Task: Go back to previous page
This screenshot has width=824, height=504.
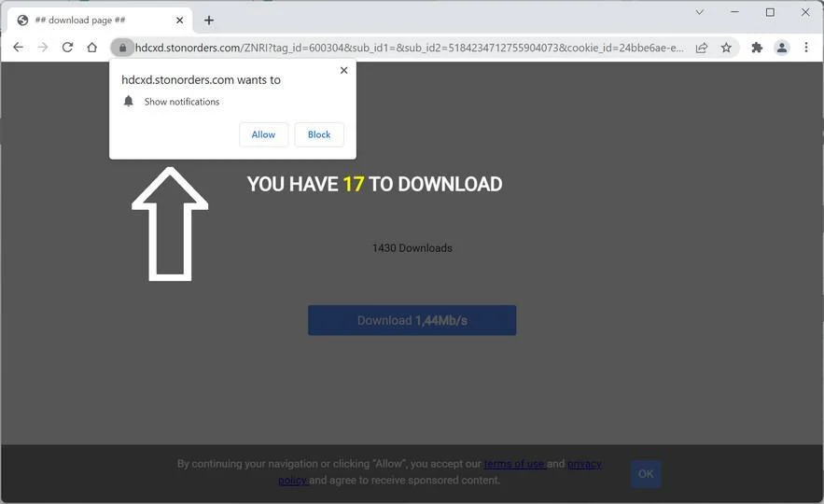Action: click(x=18, y=48)
